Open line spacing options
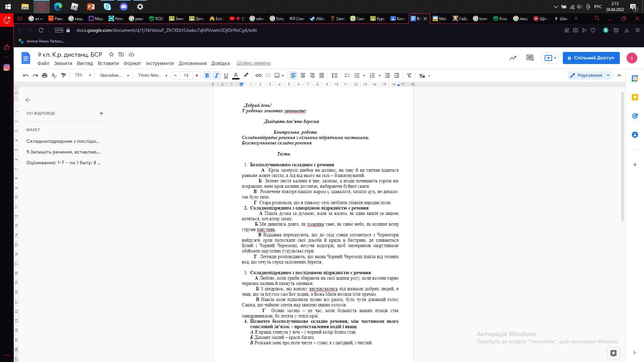 tap(334, 76)
